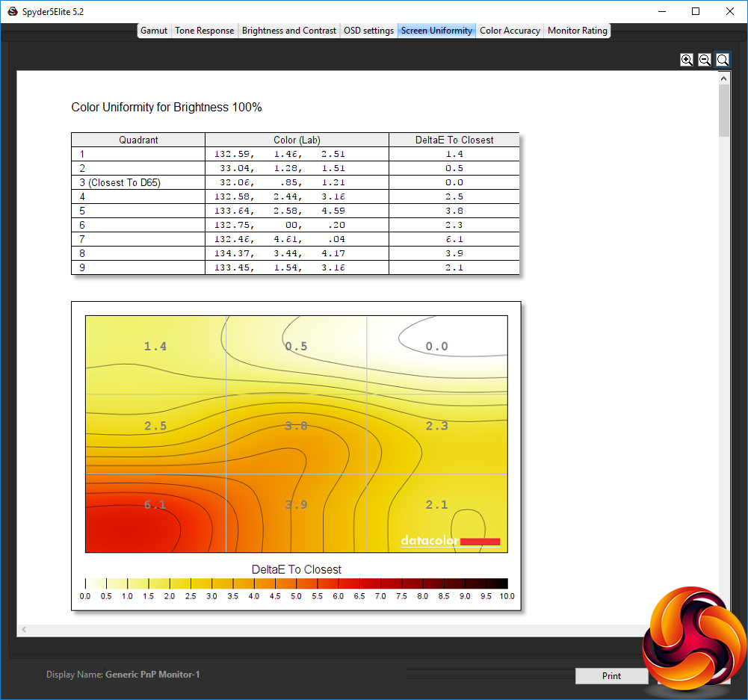Select the Screen Uniformity tab

tap(436, 31)
